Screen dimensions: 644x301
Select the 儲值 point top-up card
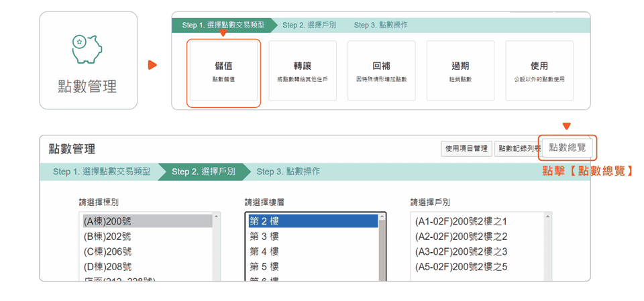223,72
